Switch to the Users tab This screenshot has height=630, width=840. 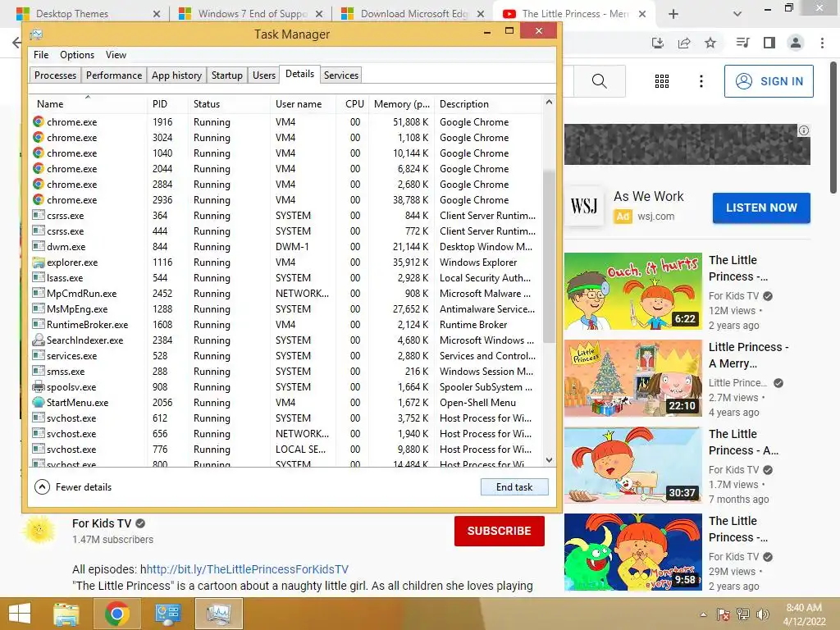tap(264, 75)
